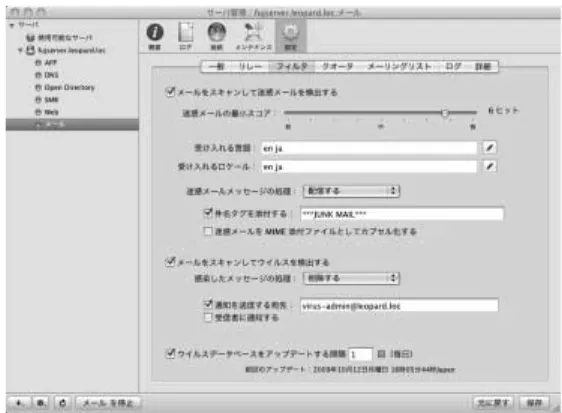Click the refresh button at bottom left
This screenshot has height=413, width=562.
coord(63,403)
